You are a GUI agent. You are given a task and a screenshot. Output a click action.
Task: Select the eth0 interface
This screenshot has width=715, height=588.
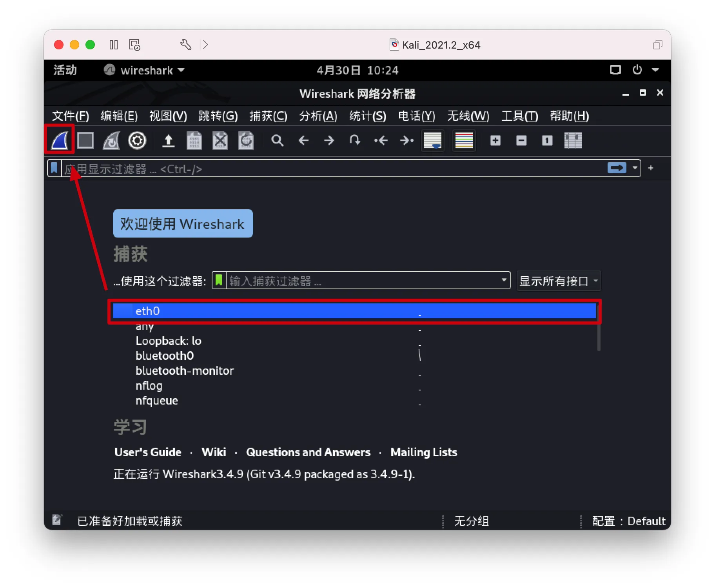point(354,311)
